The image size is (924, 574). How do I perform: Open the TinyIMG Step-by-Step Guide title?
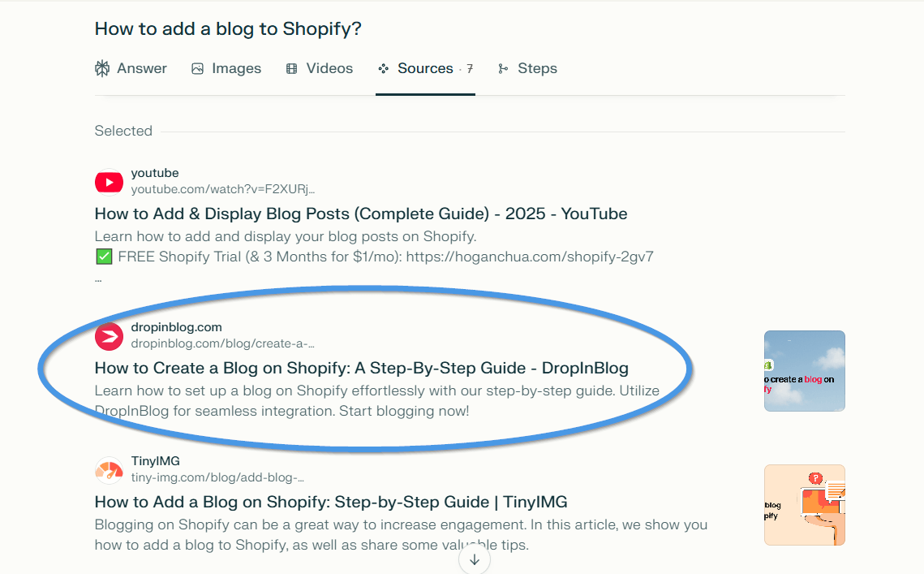click(x=331, y=502)
